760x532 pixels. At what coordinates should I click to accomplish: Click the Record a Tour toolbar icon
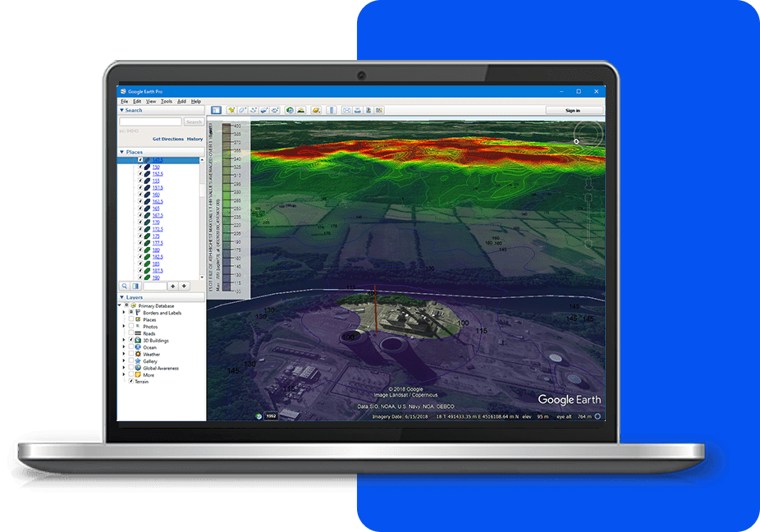[275, 110]
